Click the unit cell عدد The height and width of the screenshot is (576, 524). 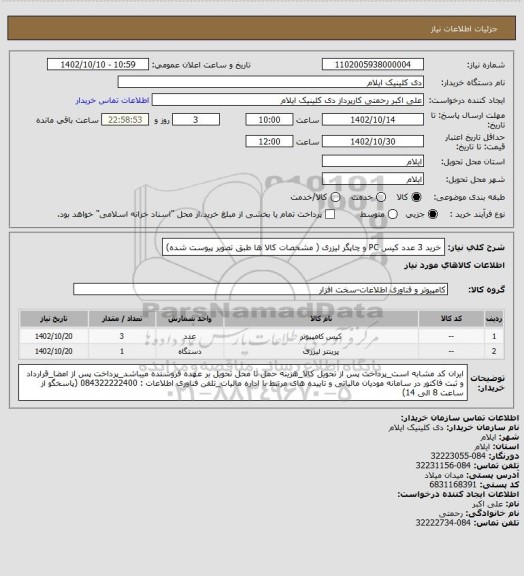190,336
